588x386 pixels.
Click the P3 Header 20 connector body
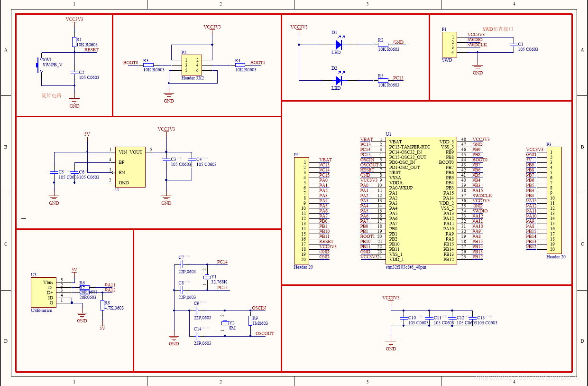tap(553, 200)
